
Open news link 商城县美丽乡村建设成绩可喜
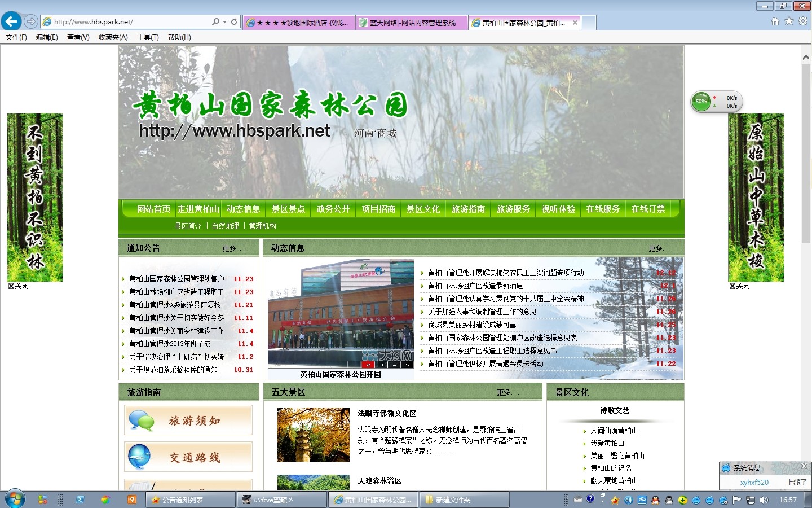472,325
